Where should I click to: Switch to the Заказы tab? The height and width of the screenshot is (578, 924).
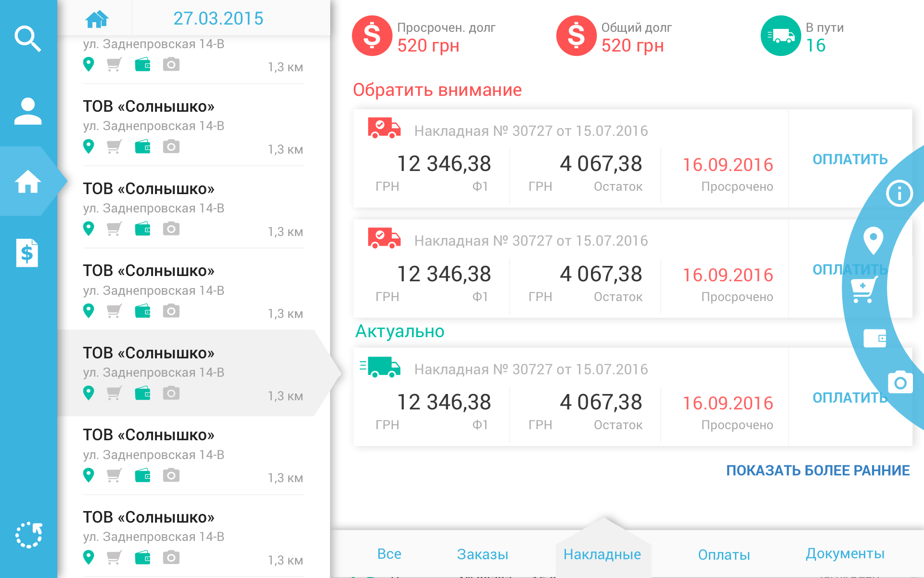pyautogui.click(x=483, y=554)
